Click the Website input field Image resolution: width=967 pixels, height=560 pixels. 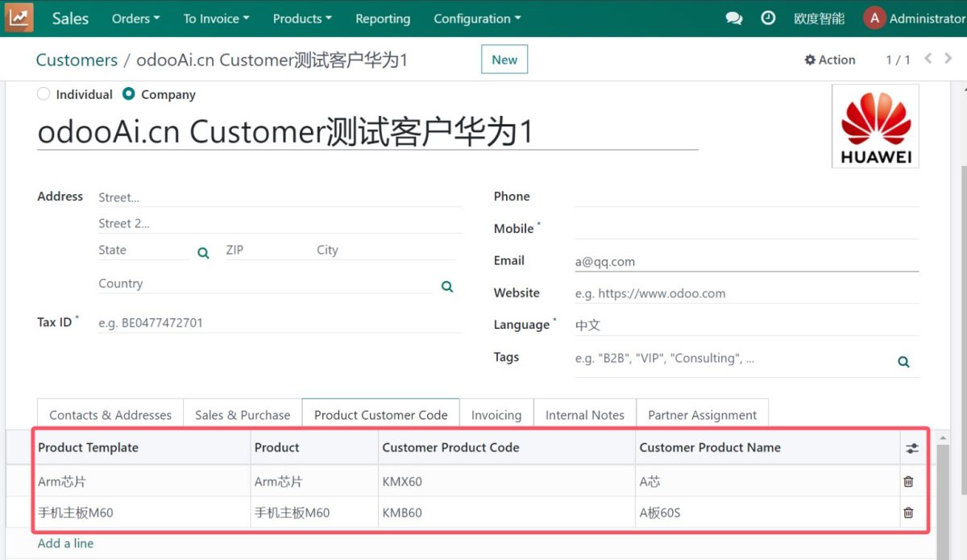point(746,293)
